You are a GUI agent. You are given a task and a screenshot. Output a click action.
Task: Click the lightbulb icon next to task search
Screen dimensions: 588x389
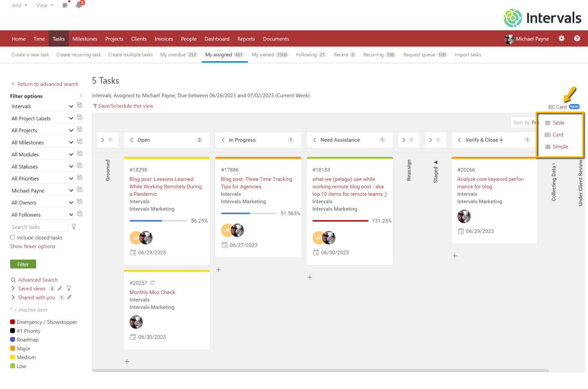[x=73, y=227]
